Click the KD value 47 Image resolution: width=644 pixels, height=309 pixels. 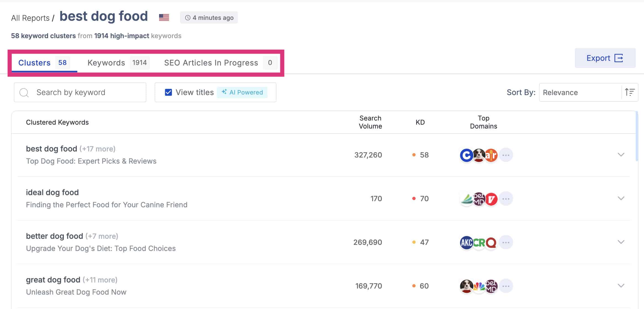point(424,242)
